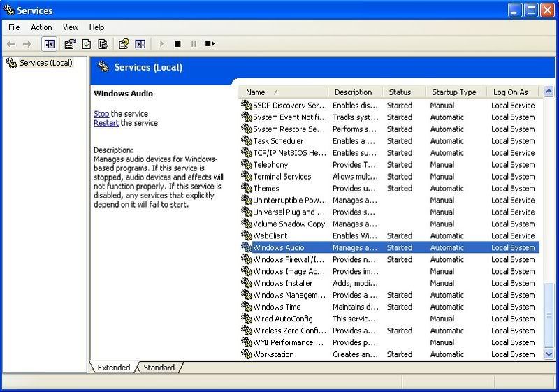Viewport: 559px width, 392px height.
Task: Sort by the Status column header
Action: tap(404, 92)
